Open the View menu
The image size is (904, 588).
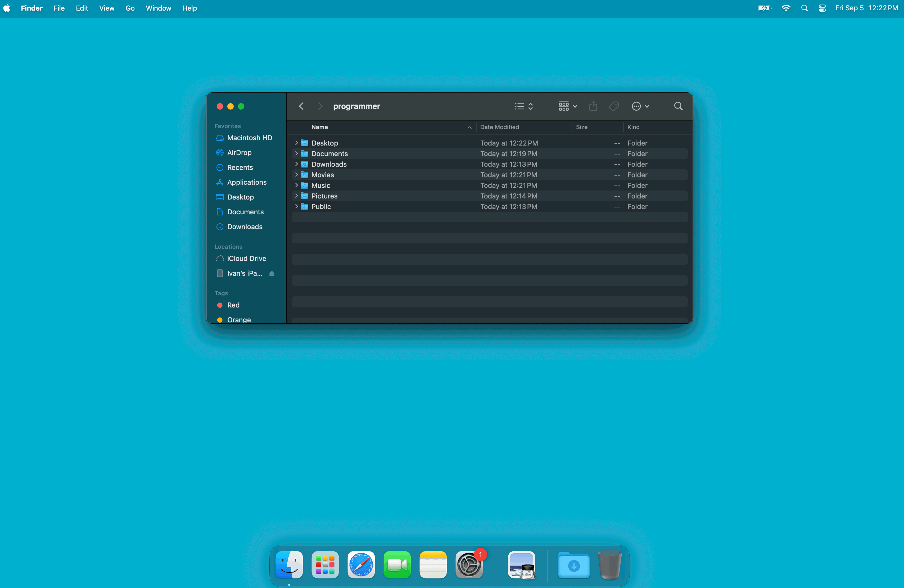(107, 8)
